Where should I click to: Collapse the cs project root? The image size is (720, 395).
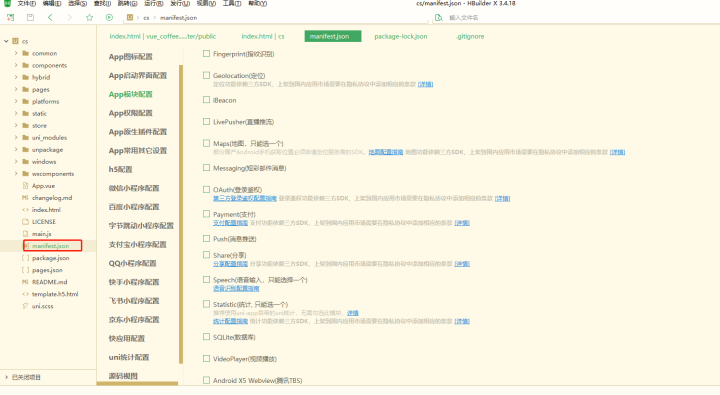(x=6, y=41)
